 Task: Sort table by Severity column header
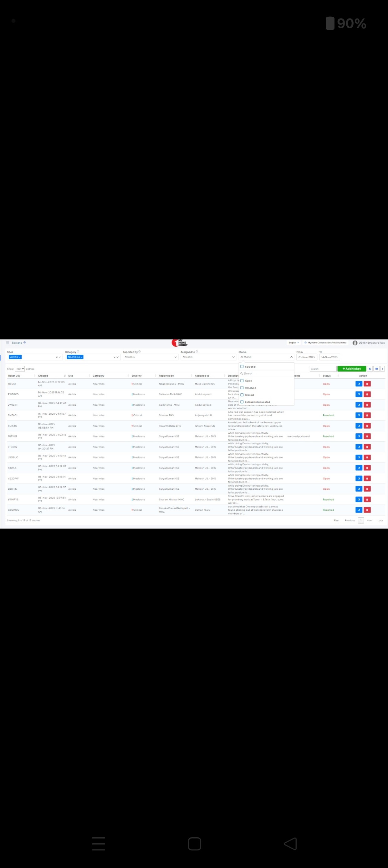click(x=136, y=376)
